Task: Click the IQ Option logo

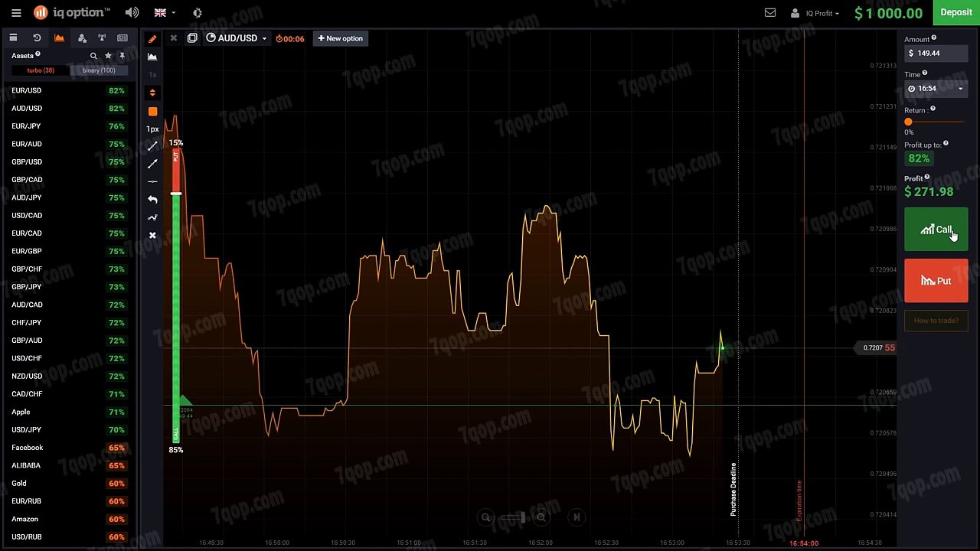Action: tap(72, 12)
